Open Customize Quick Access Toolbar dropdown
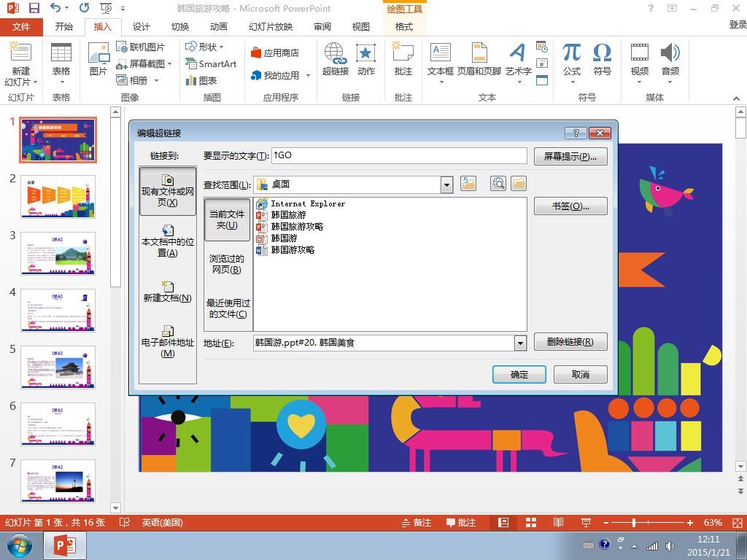The height and width of the screenshot is (560, 747). point(123,9)
